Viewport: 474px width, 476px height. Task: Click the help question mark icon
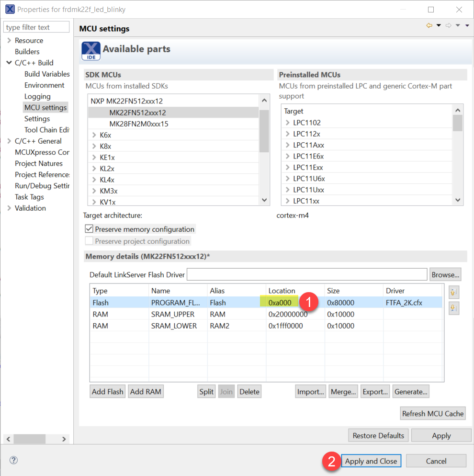point(13,460)
